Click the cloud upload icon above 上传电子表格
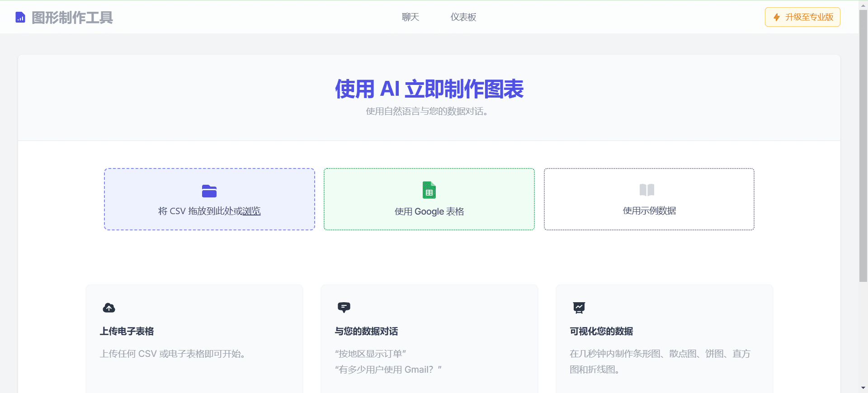The height and width of the screenshot is (393, 868). pos(109,308)
